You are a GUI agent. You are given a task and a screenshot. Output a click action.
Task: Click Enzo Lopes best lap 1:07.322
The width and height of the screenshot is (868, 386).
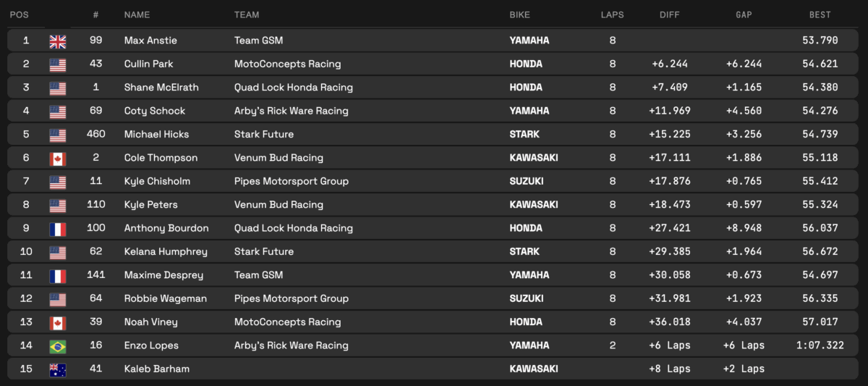click(820, 346)
